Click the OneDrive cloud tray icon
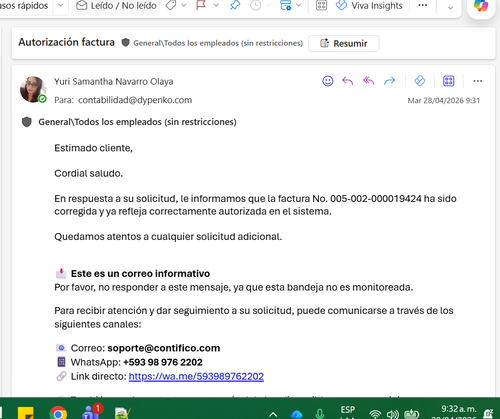 tap(296, 414)
